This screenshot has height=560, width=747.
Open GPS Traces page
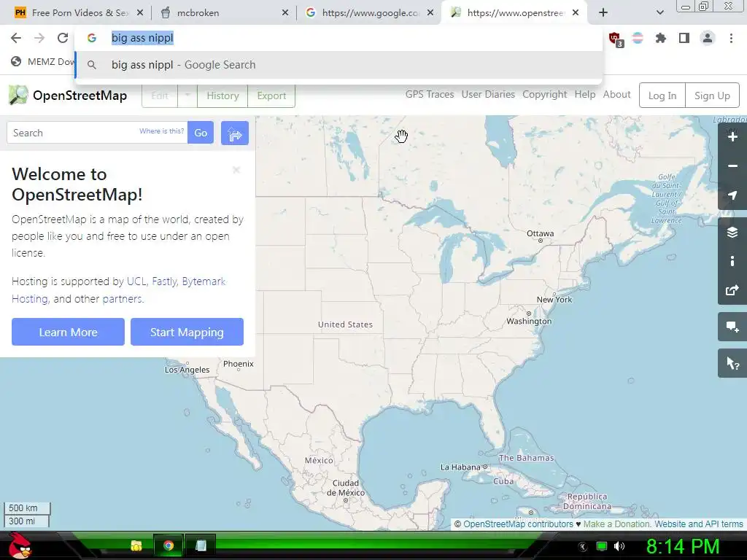(x=429, y=94)
